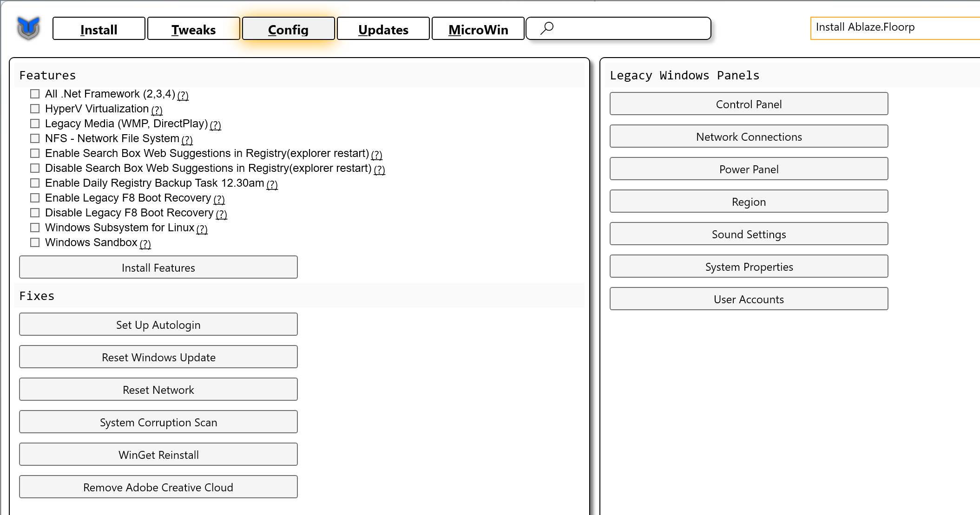Click the WinUtil shield logo
Viewport: 980px width, 515px height.
[x=29, y=28]
